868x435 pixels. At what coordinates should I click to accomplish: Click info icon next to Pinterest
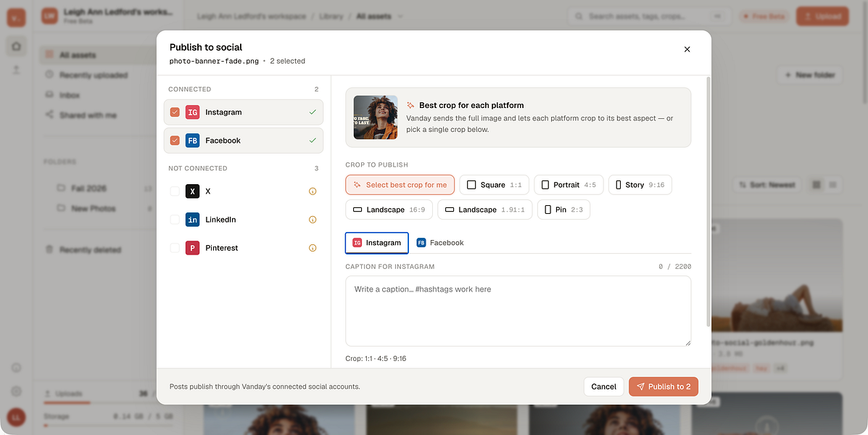[313, 248]
